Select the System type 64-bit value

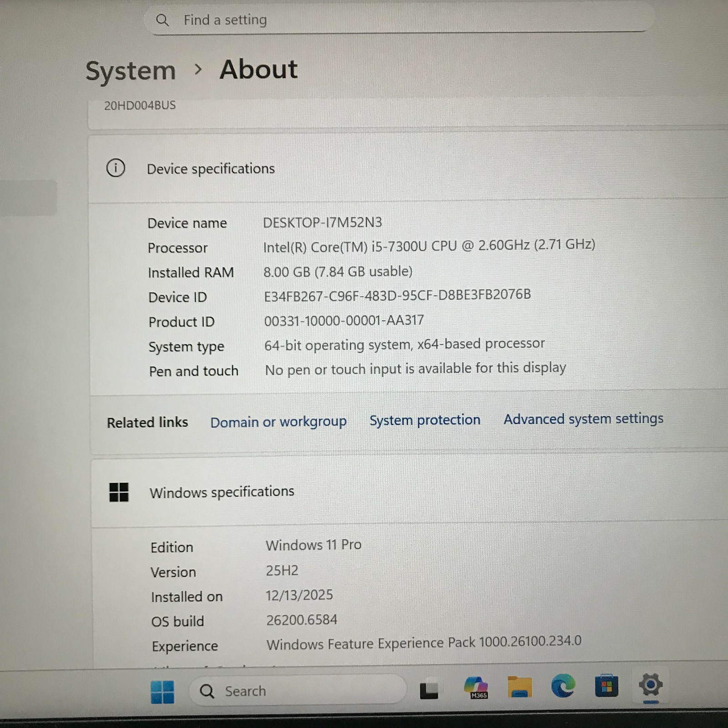(x=404, y=344)
